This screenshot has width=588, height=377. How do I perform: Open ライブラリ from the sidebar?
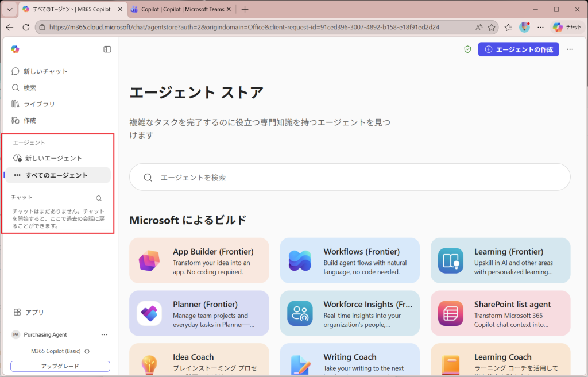(39, 104)
